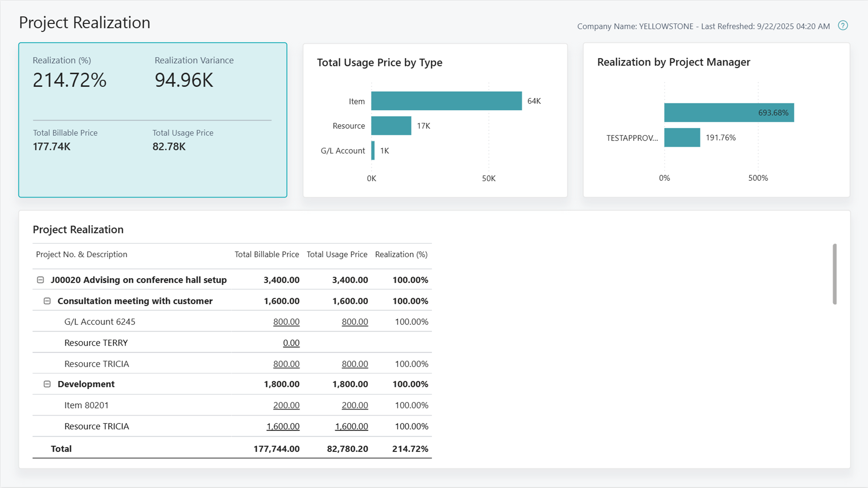The height and width of the screenshot is (488, 868).
Task: Click the Realization (%) KPI value 214.72%
Action: point(69,80)
